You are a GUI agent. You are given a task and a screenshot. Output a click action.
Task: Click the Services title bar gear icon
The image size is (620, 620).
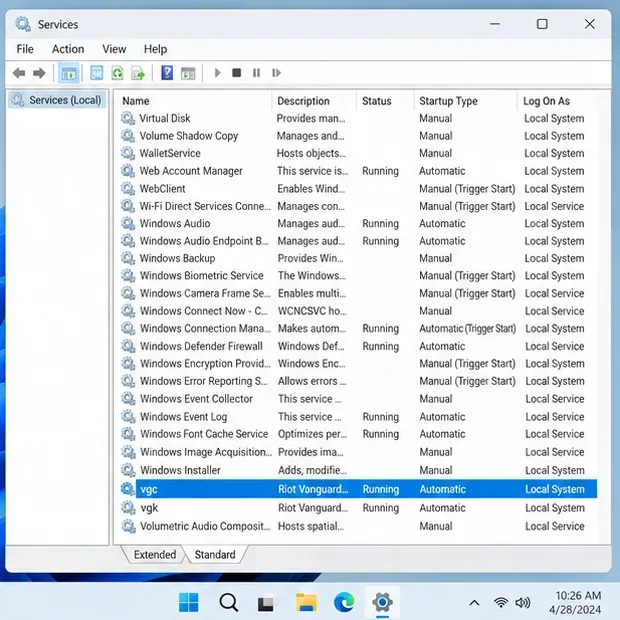23,24
